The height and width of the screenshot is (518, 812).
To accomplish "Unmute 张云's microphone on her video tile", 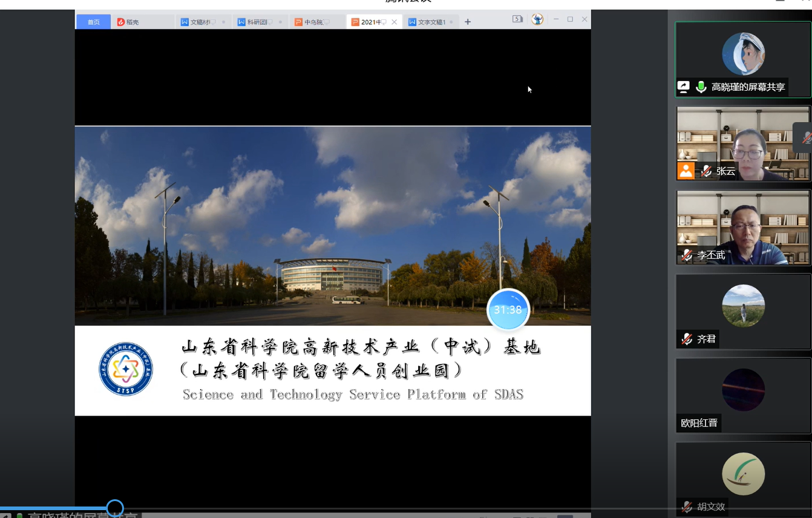I will 706,171.
